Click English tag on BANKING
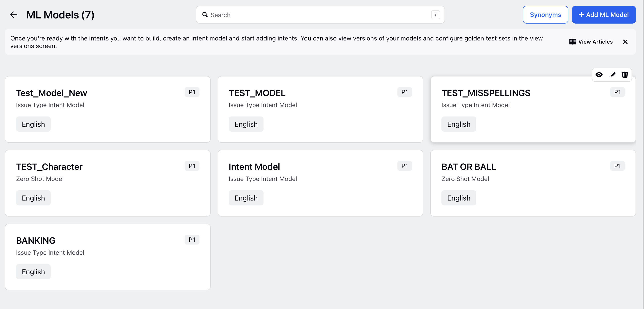This screenshot has height=309, width=644. [33, 271]
